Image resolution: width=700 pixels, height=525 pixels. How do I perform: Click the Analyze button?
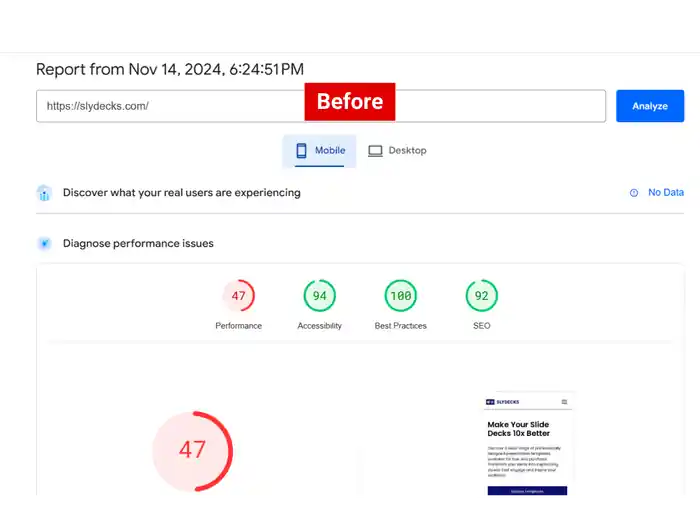click(x=650, y=106)
